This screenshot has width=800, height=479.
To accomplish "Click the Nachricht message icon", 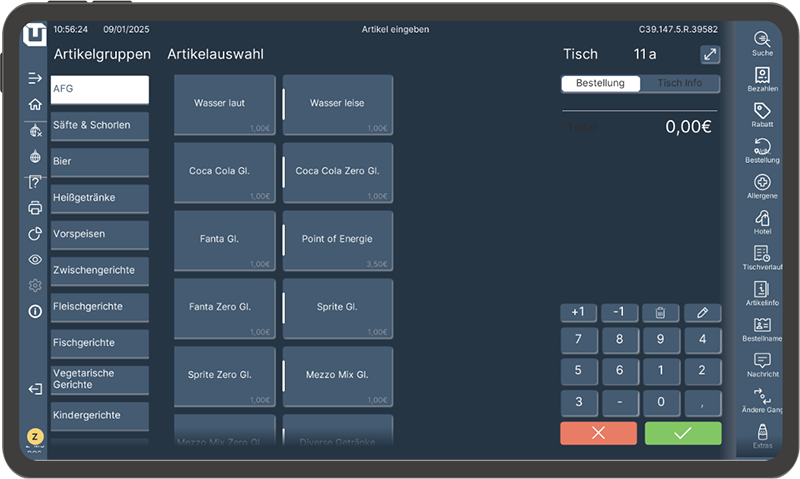I will pos(762,364).
